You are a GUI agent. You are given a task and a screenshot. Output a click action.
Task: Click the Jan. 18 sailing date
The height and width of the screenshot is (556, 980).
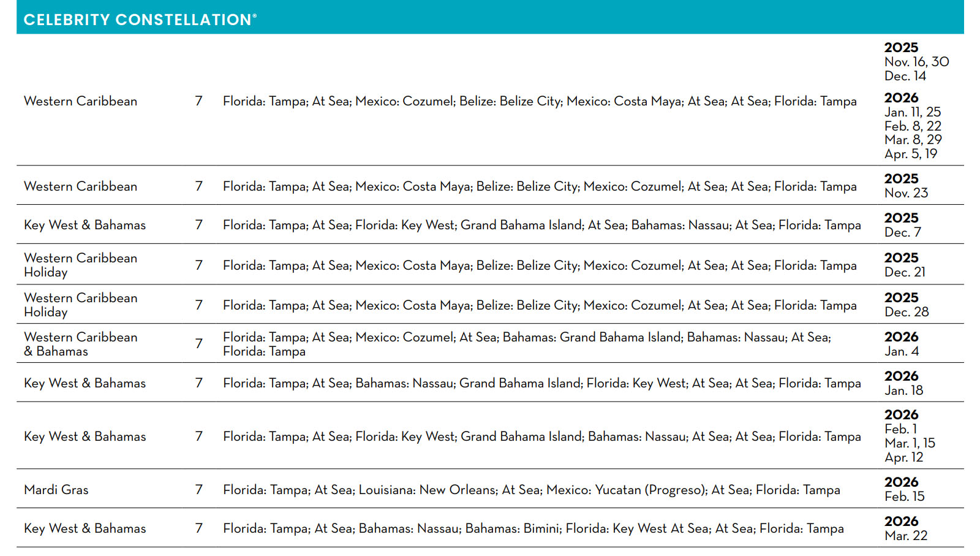tap(903, 390)
